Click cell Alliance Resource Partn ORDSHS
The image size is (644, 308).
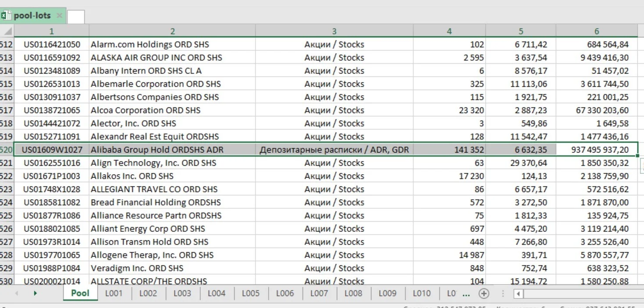click(172, 215)
